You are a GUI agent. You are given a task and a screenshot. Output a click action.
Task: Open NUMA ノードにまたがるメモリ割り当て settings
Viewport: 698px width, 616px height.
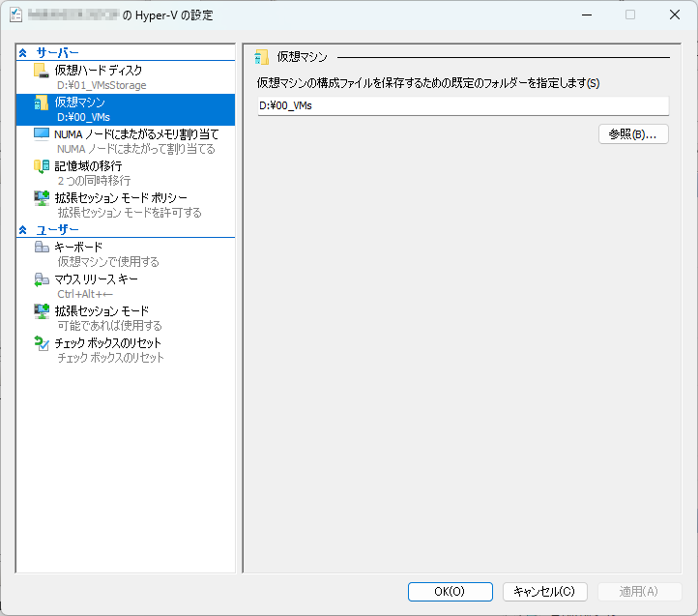click(136, 134)
